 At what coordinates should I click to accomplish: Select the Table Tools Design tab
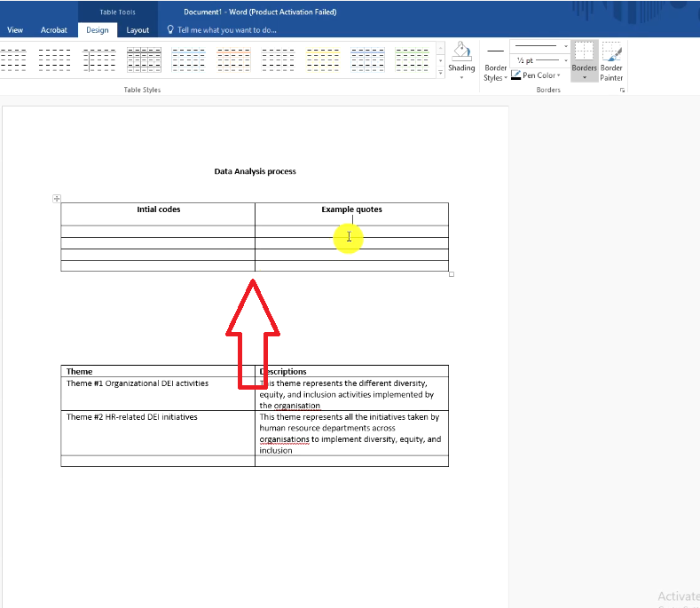(98, 30)
